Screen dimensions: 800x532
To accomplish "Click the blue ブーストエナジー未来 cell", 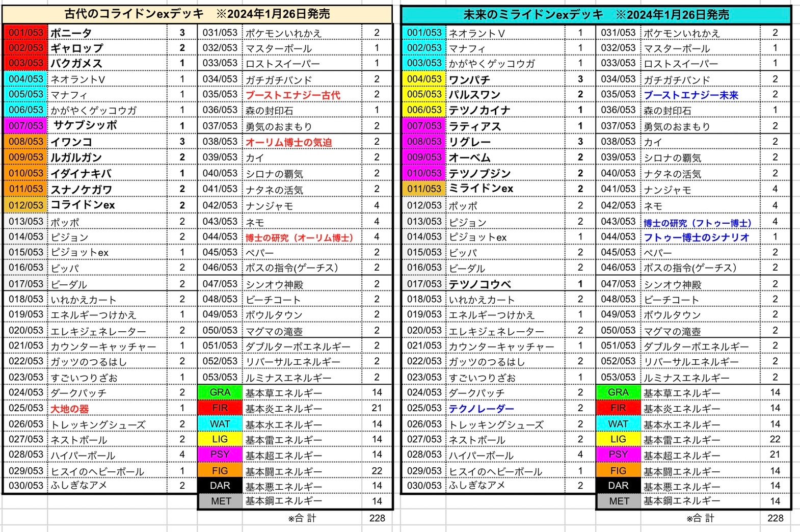I will 700,95.
